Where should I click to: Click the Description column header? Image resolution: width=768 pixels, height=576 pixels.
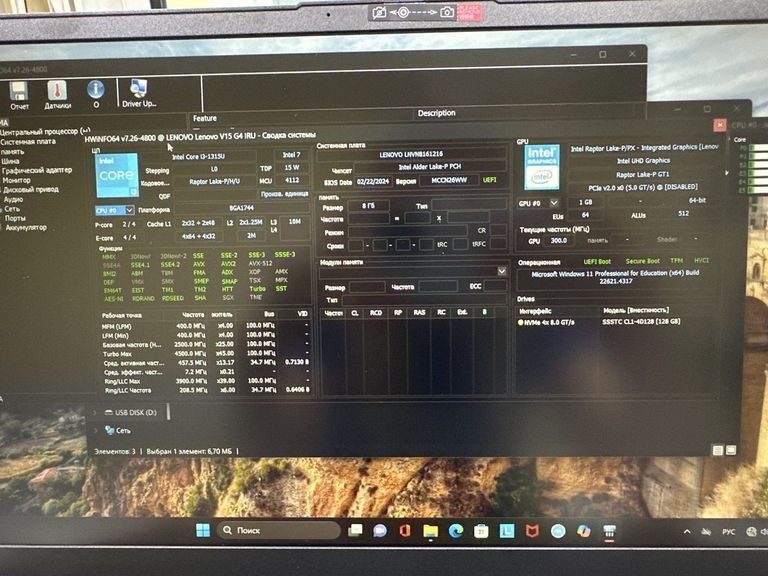(436, 113)
